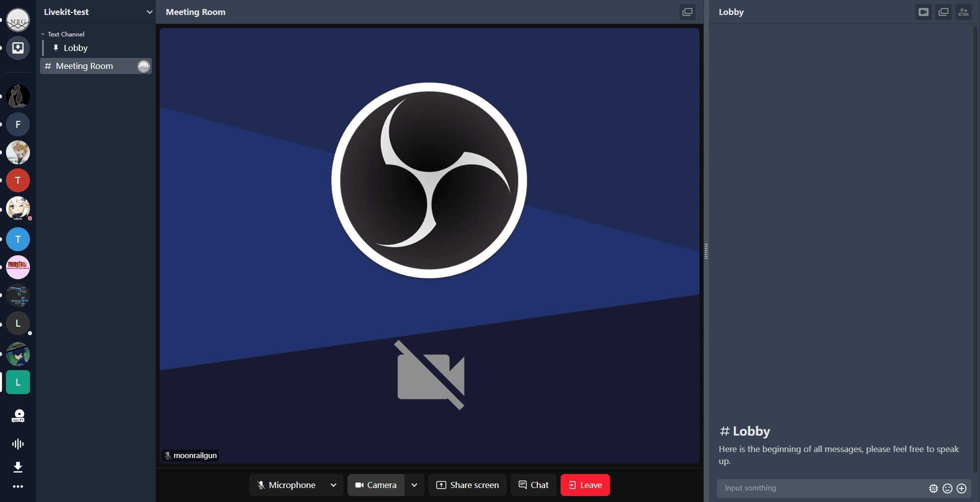Image resolution: width=980 pixels, height=502 pixels.
Task: Click the plus attachment icon
Action: tap(962, 489)
